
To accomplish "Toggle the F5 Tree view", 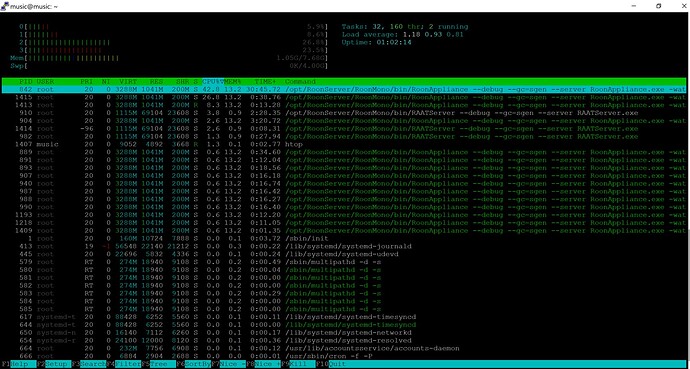I will coord(158,364).
